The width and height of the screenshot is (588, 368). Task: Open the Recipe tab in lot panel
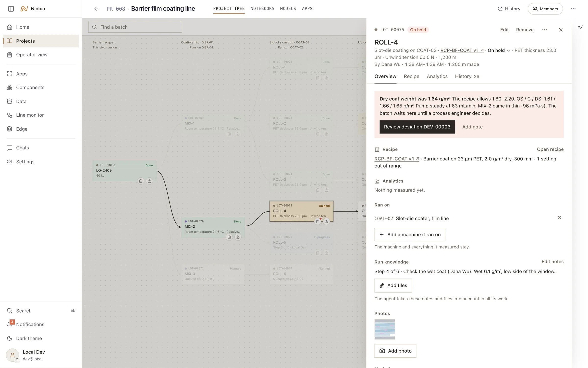(411, 77)
